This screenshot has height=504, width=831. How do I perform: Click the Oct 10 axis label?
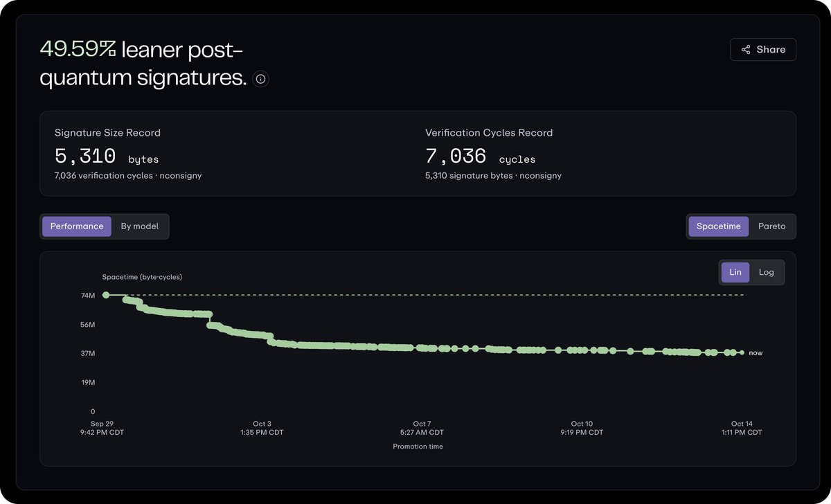tap(582, 424)
